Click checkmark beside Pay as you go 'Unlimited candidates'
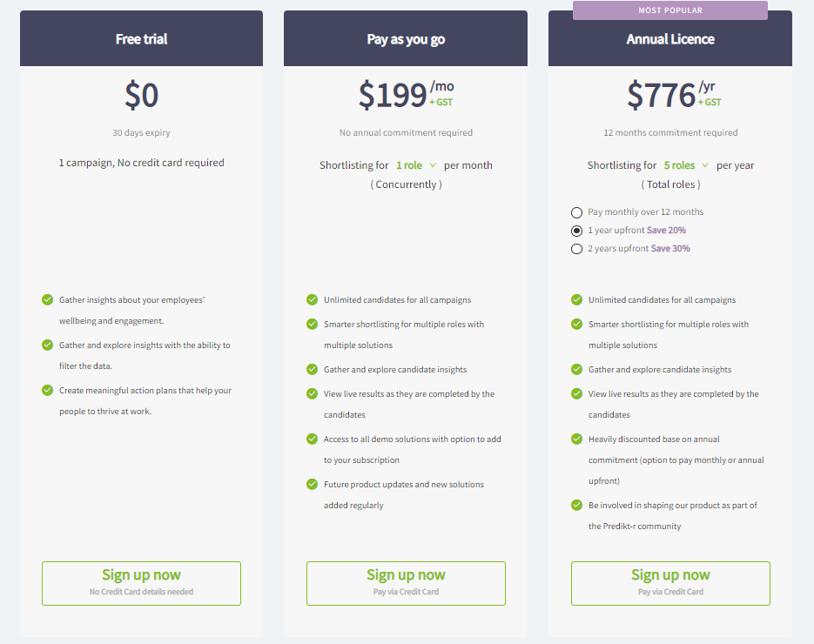 [313, 300]
